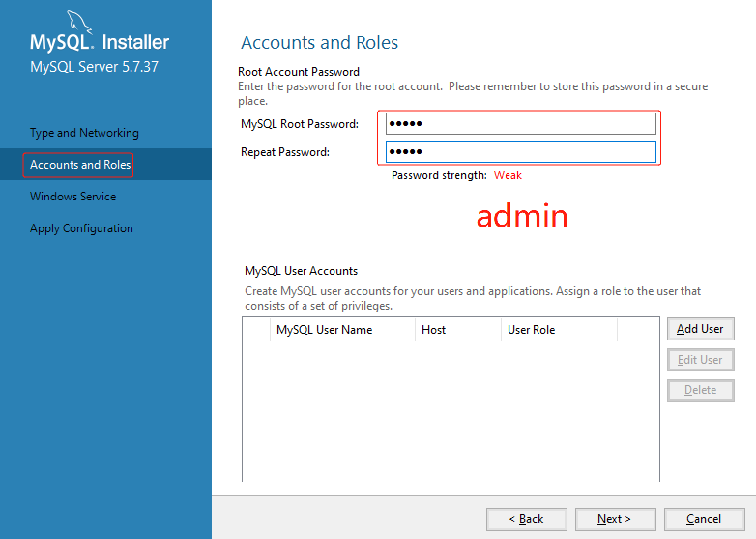Cancel the MySQL installer configuration

[704, 519]
